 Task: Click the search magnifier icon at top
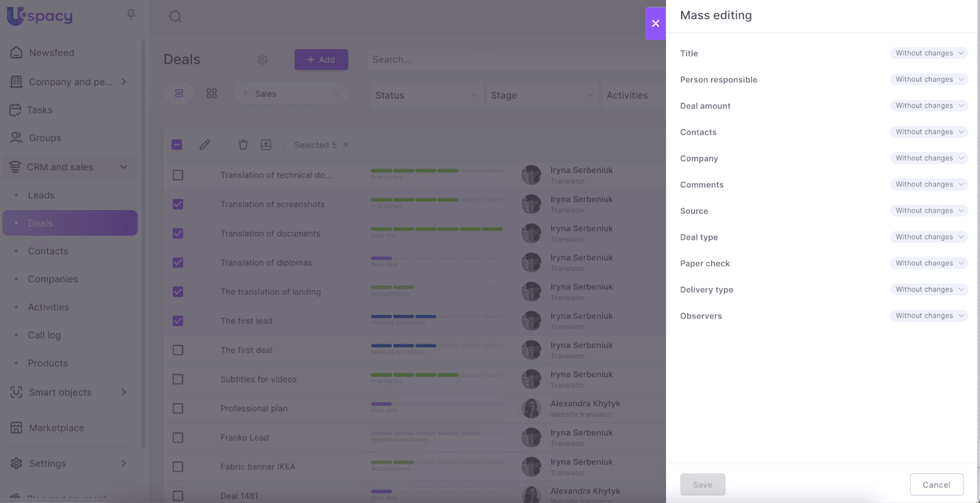coord(175,17)
